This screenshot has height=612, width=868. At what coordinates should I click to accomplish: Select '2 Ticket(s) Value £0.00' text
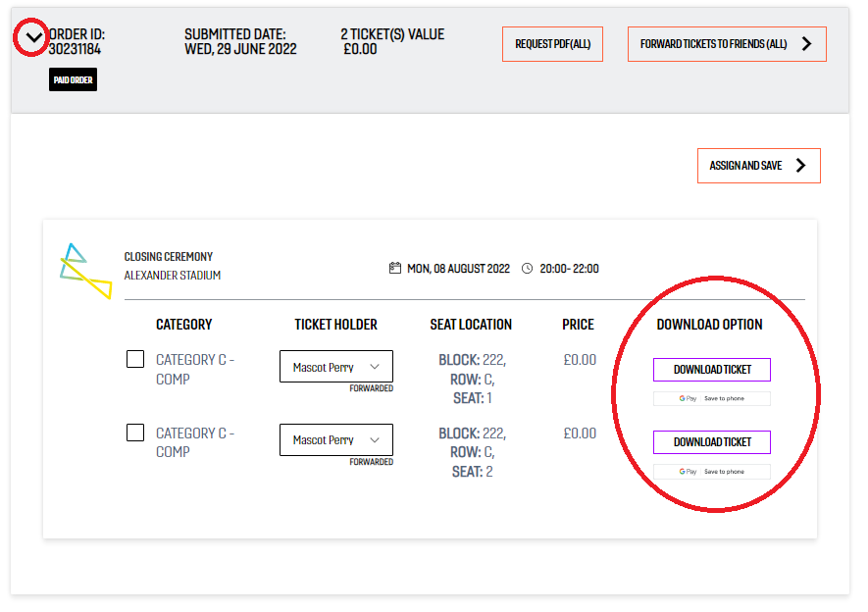point(392,41)
